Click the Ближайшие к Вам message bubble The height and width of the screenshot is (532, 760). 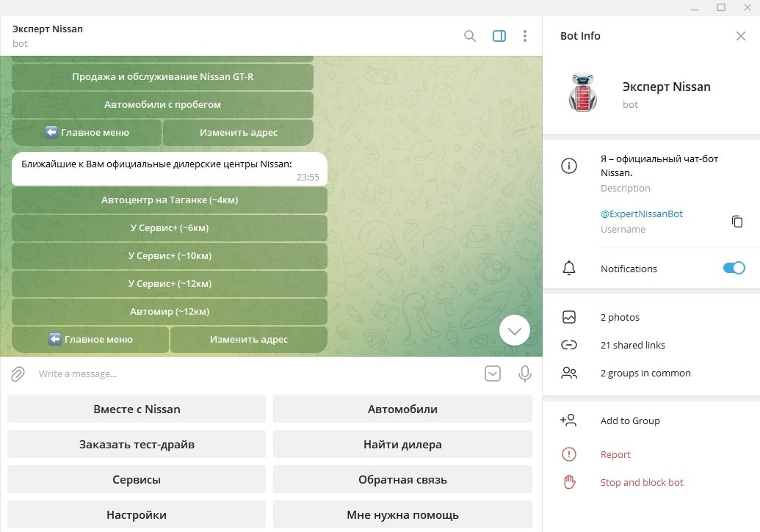coord(170,169)
